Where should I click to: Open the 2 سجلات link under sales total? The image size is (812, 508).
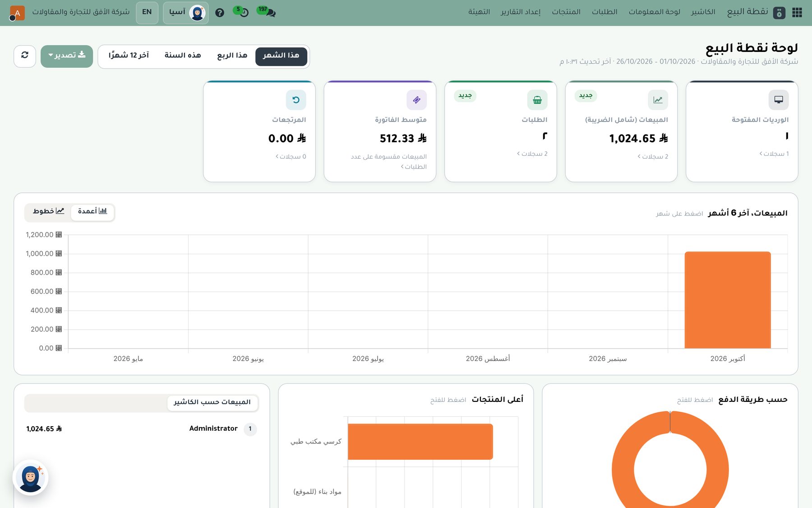653,157
